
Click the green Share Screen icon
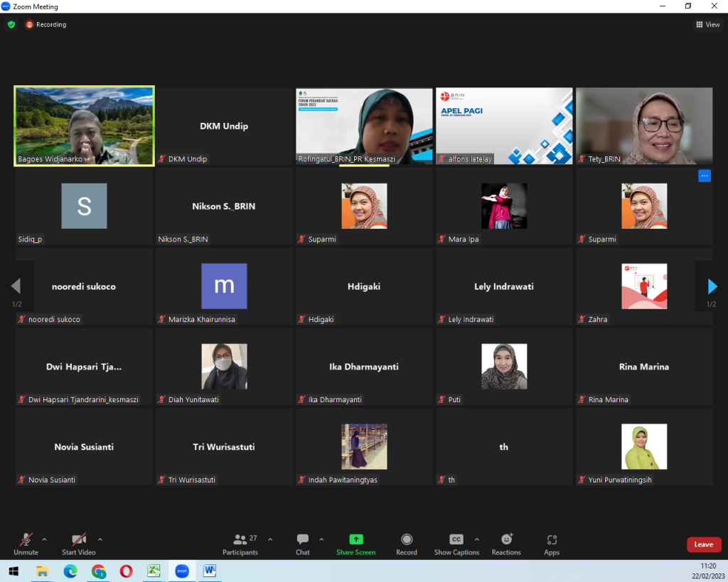click(356, 540)
